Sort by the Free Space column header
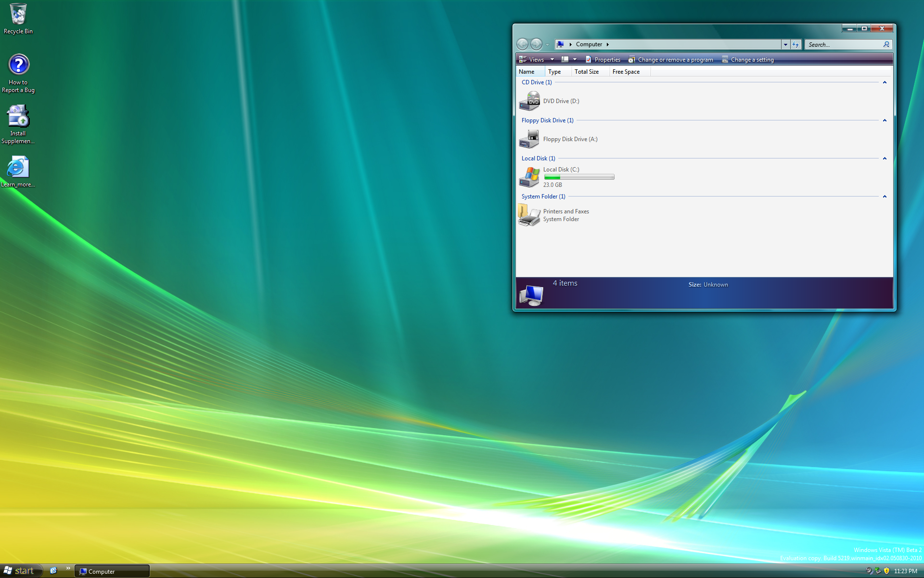Viewport: 924px width, 578px height. [629, 72]
